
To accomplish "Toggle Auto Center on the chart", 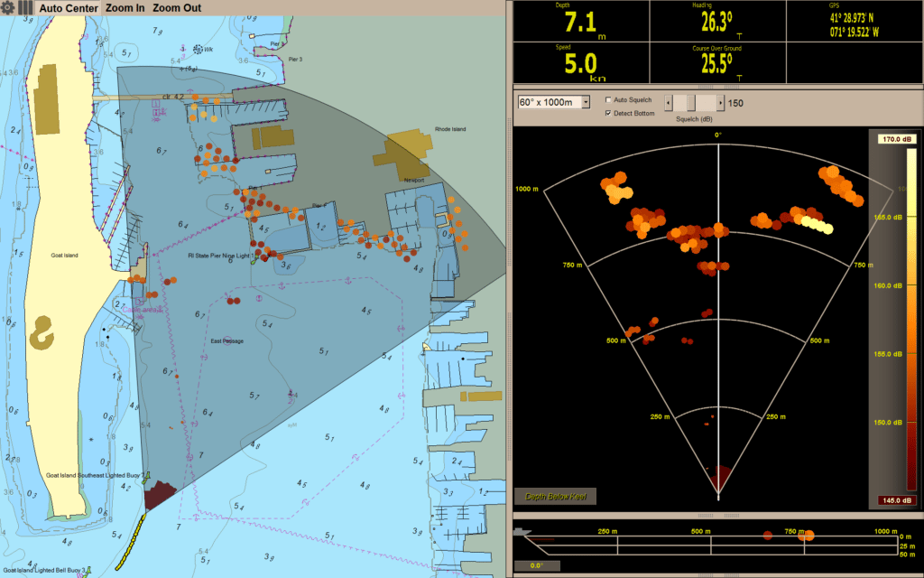I will coord(69,8).
